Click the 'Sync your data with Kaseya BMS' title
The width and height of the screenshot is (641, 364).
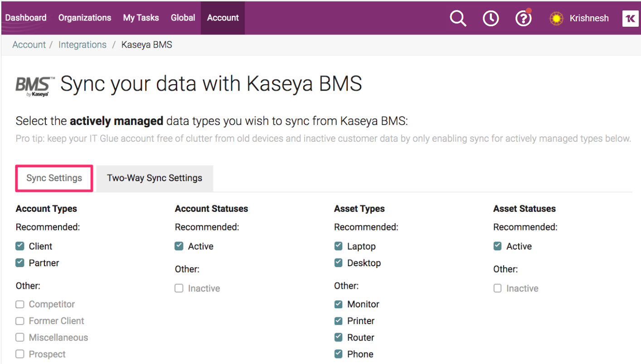point(211,84)
